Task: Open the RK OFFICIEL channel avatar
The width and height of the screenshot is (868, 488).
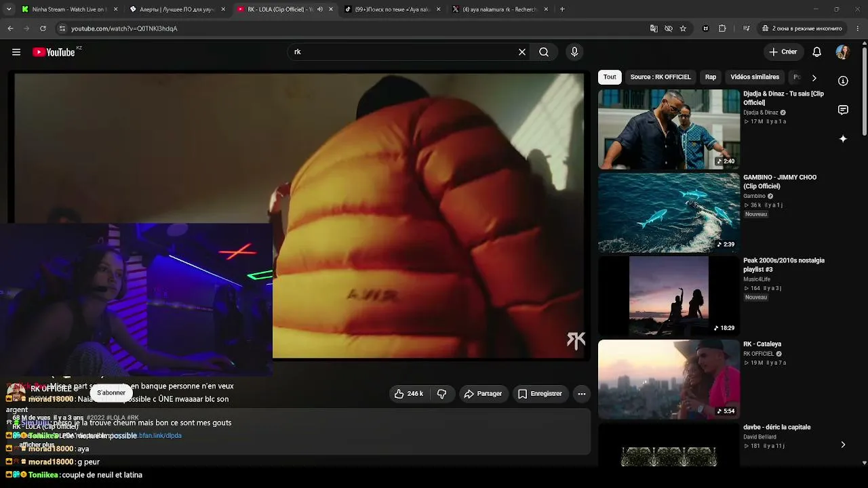Action: click(16, 391)
